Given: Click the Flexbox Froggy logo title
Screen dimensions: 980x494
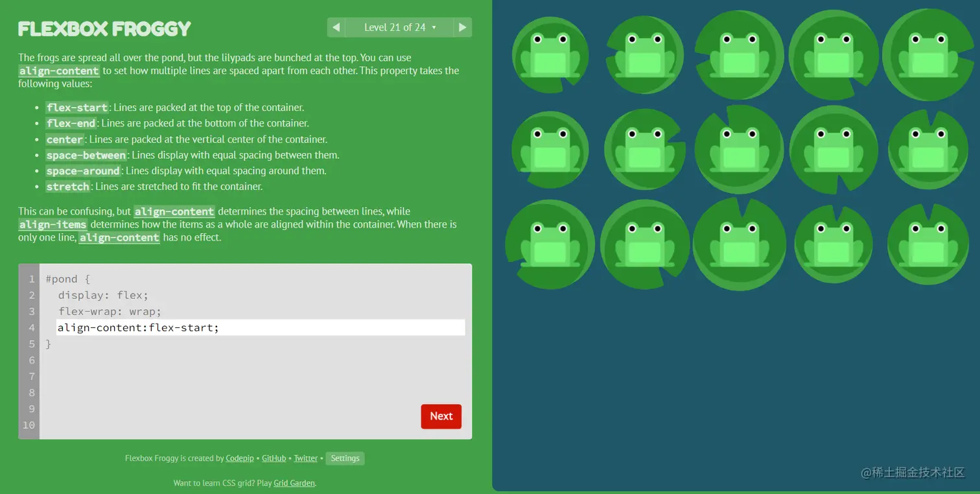Looking at the screenshot, I should click(x=104, y=29).
